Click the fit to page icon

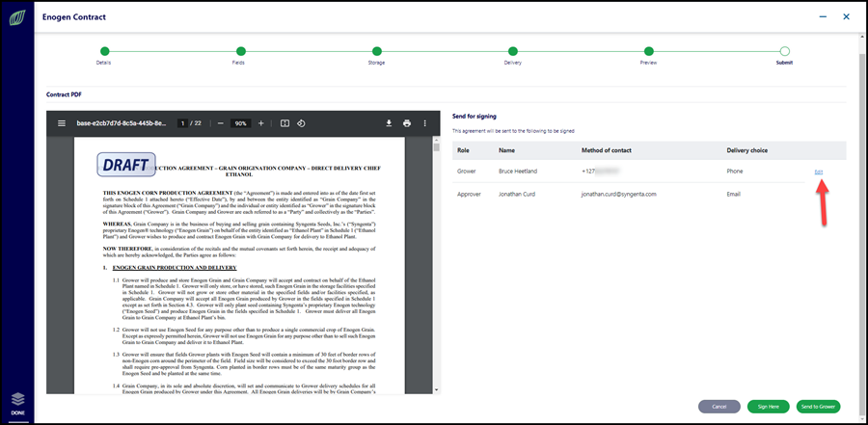(285, 123)
